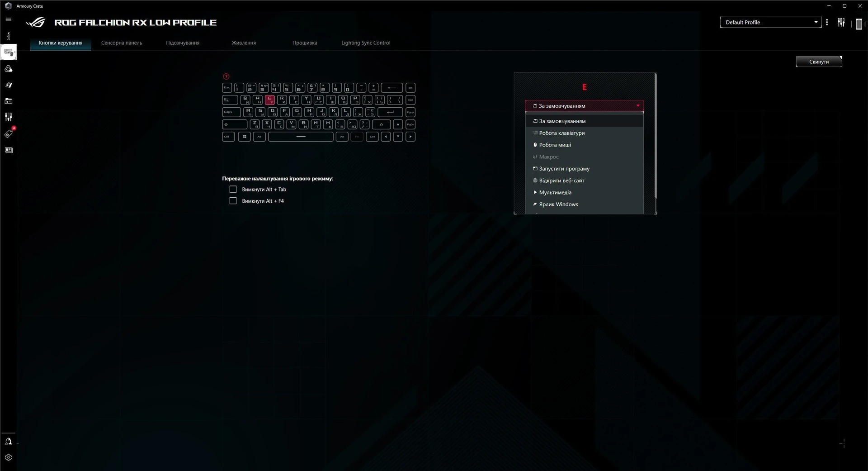Open the News card icon in sidebar

[8, 150]
